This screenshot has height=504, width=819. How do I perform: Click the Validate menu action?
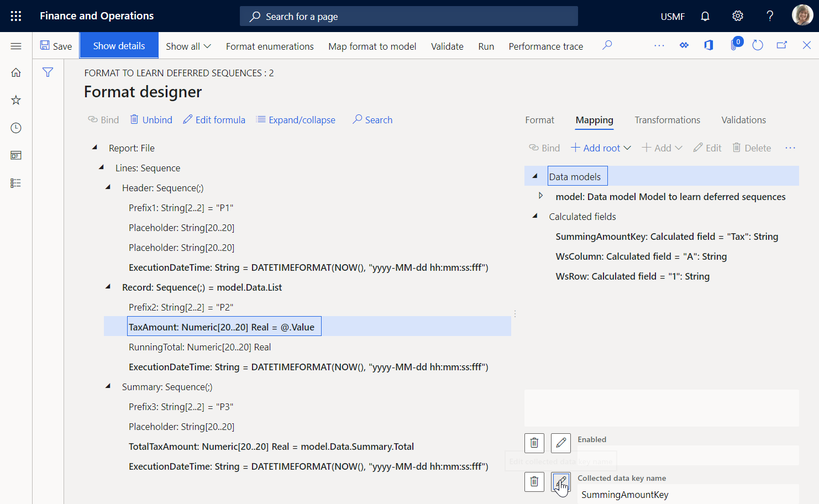click(447, 46)
